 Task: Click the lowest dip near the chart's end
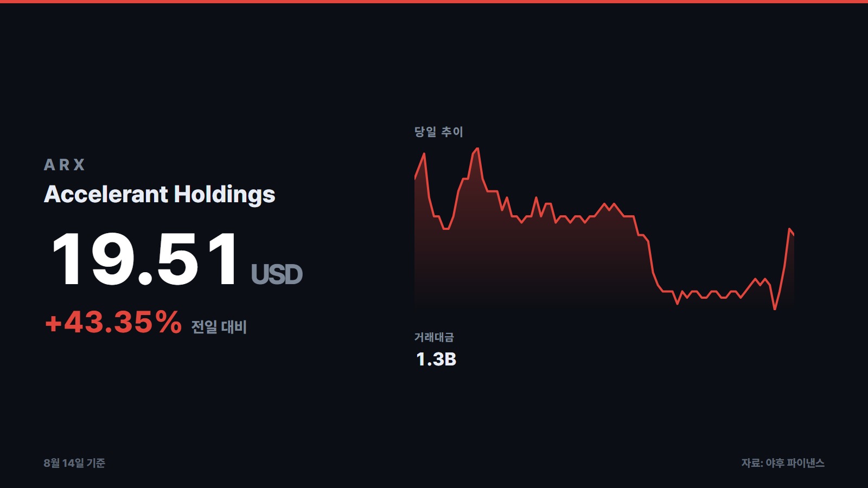[x=775, y=309]
